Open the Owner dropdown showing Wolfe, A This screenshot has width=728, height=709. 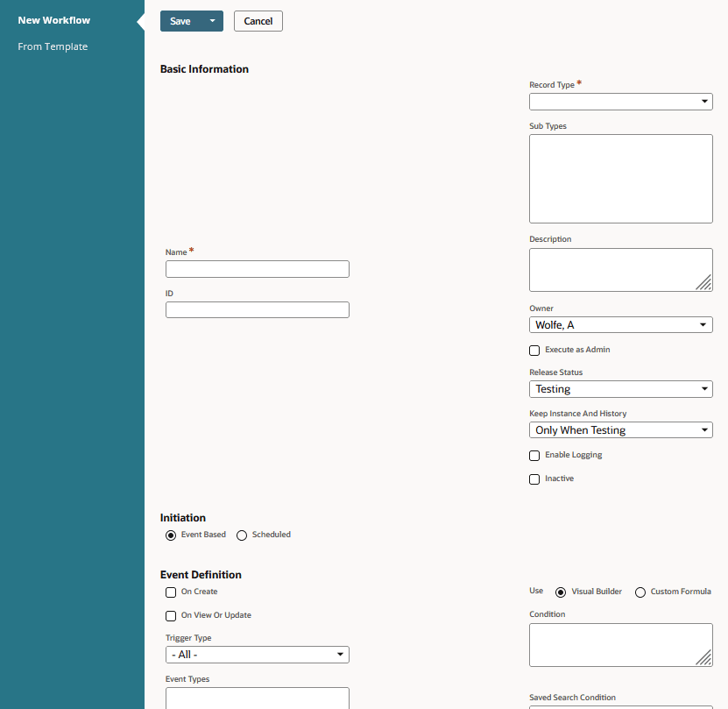pos(621,325)
